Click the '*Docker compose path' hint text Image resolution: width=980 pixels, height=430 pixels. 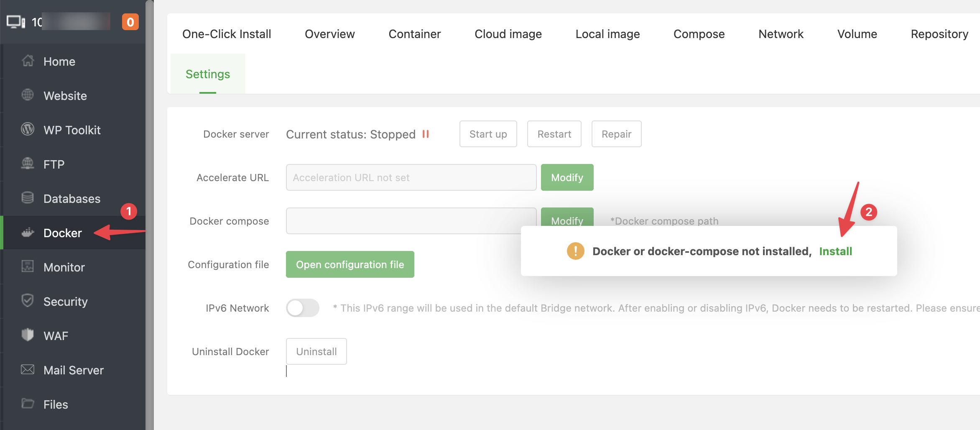664,221
